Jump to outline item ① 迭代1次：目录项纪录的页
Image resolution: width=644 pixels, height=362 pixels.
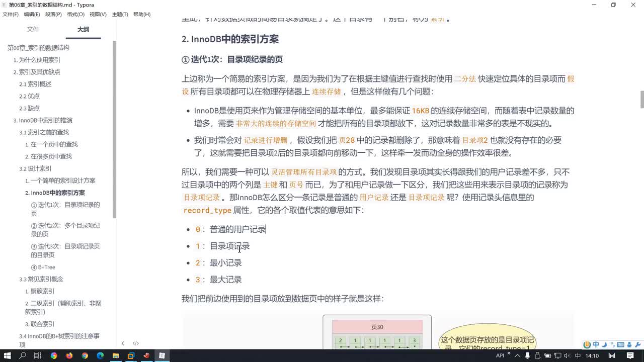pyautogui.click(x=65, y=209)
